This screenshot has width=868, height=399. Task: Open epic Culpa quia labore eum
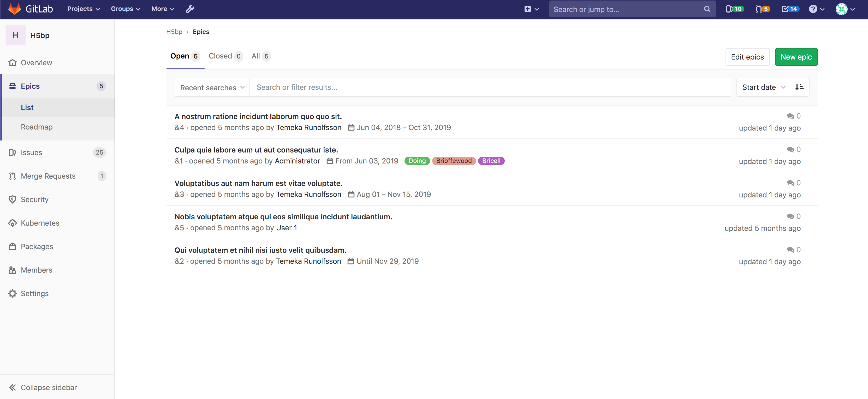pos(256,150)
